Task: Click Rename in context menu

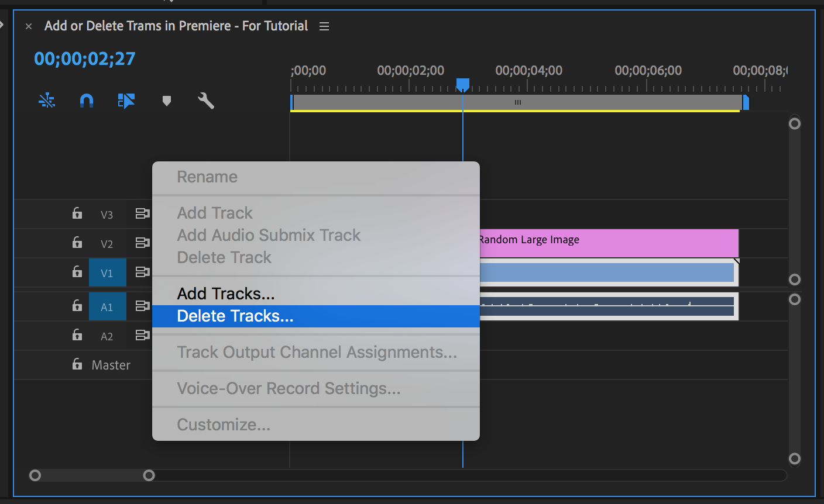Action: (316, 177)
